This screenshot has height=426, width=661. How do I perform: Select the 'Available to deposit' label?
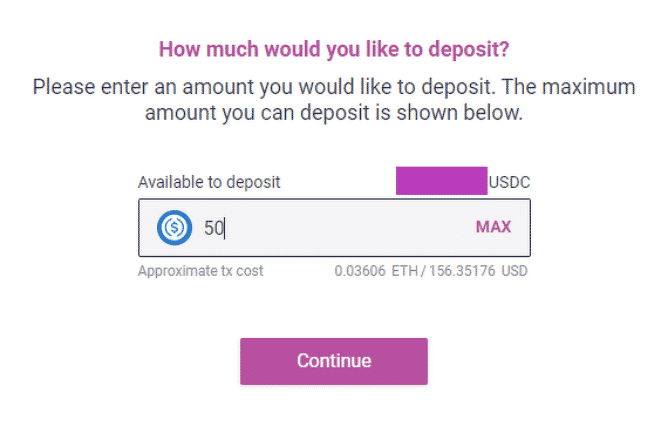coord(209,182)
